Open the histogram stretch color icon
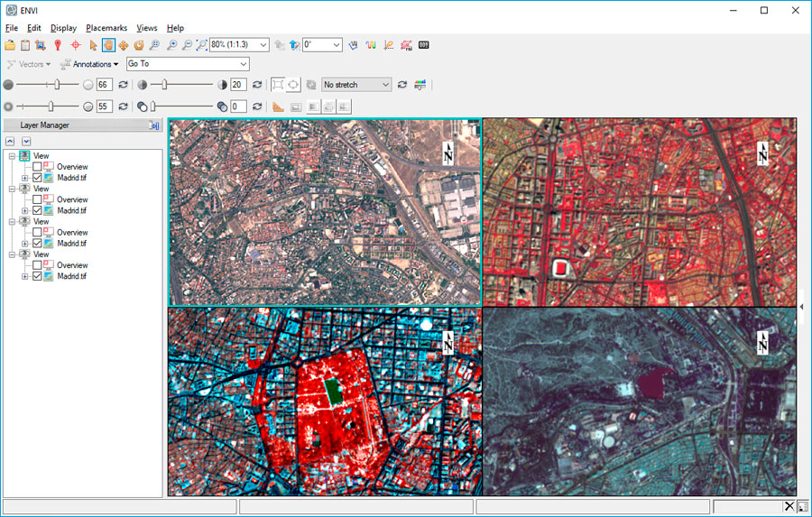This screenshot has height=517, width=812. 420,85
